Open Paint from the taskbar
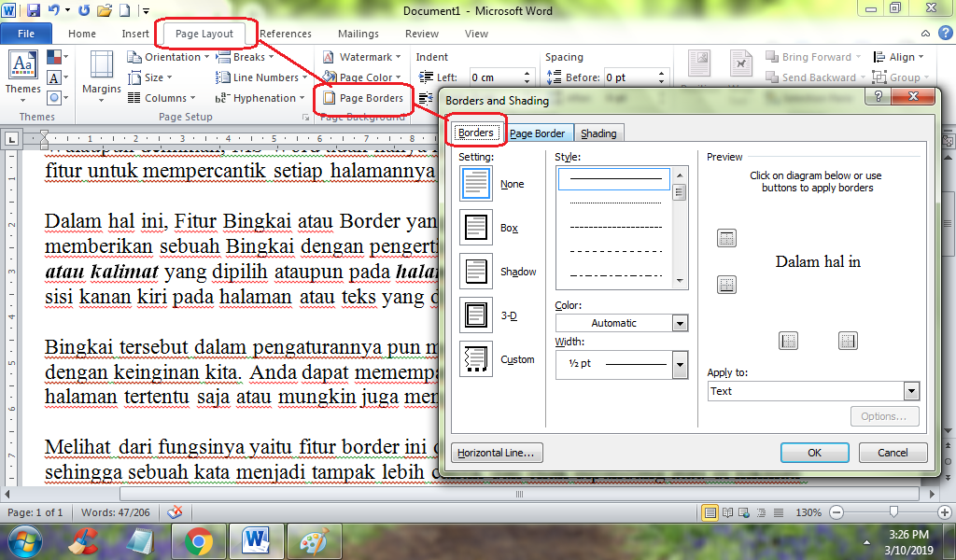 pos(314,542)
